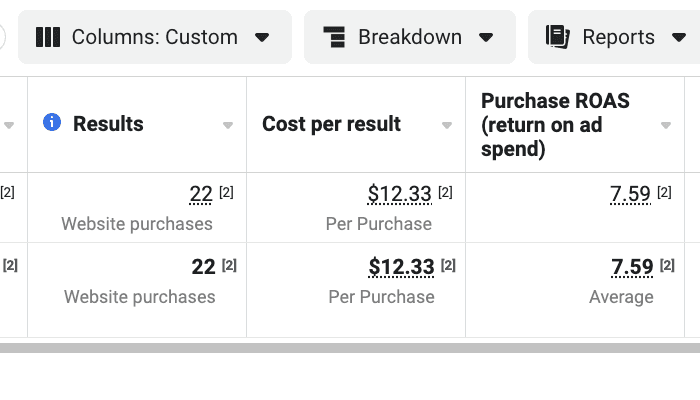Click the Breakdown icon in toolbar
This screenshot has height=400, width=700.
click(335, 37)
